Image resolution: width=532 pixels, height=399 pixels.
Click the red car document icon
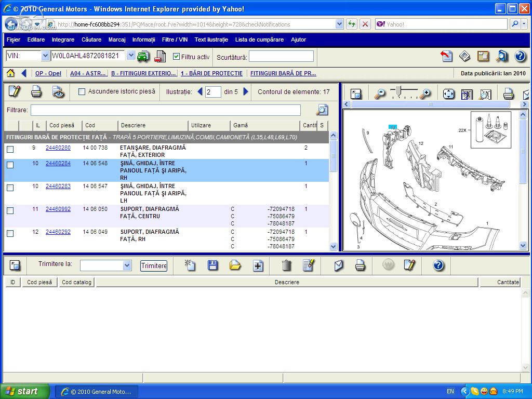pyautogui.click(x=160, y=56)
